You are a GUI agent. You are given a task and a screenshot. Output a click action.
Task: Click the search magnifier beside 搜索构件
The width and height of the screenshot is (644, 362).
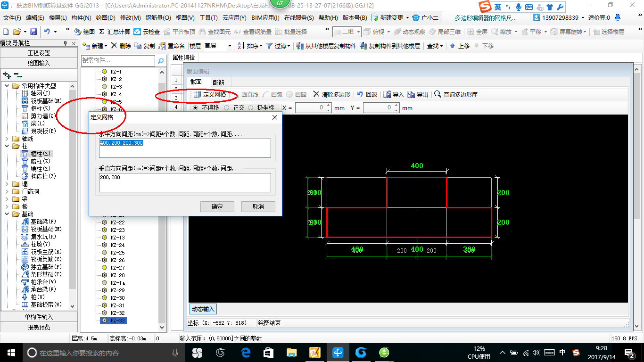click(x=161, y=61)
